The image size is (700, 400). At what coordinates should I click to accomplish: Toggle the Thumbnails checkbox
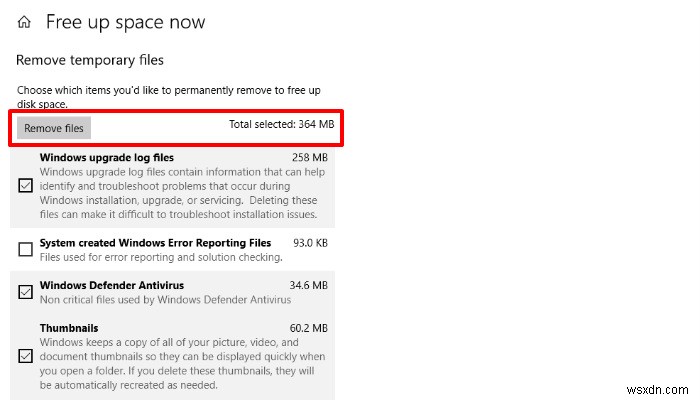pos(26,355)
